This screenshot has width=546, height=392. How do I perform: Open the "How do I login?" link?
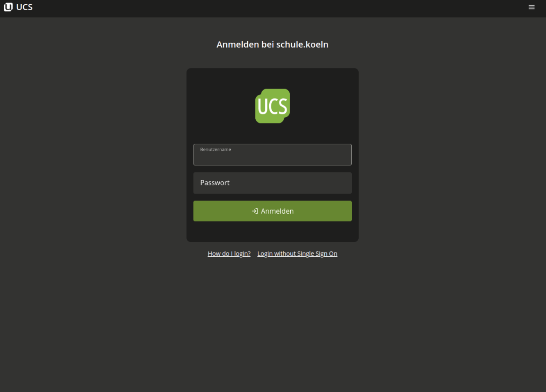tap(229, 254)
